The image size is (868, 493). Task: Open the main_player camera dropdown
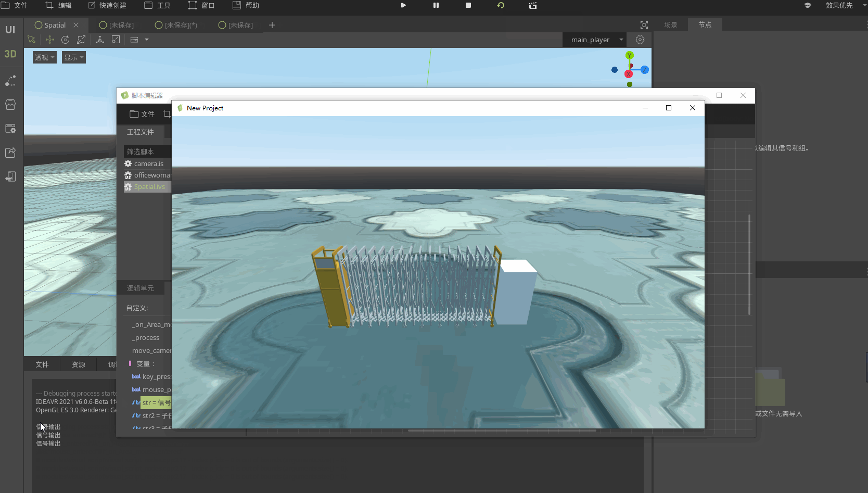click(594, 40)
